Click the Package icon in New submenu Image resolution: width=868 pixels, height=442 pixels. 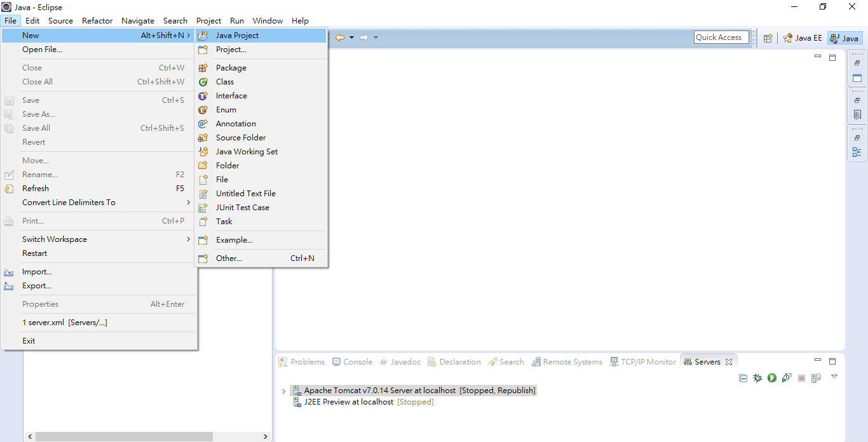click(203, 68)
